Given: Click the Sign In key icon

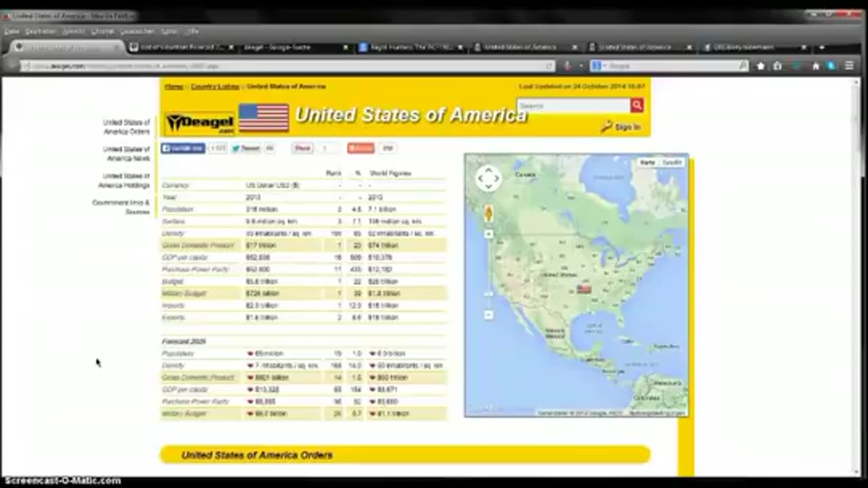Looking at the screenshot, I should pos(606,127).
